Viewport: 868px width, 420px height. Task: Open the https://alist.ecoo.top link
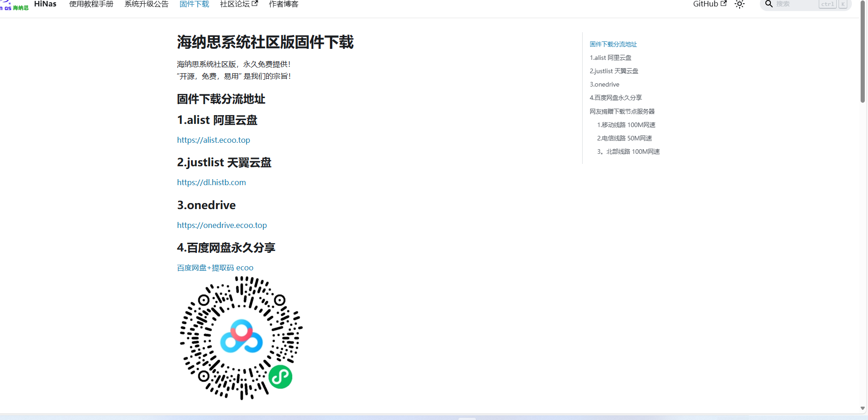click(213, 140)
